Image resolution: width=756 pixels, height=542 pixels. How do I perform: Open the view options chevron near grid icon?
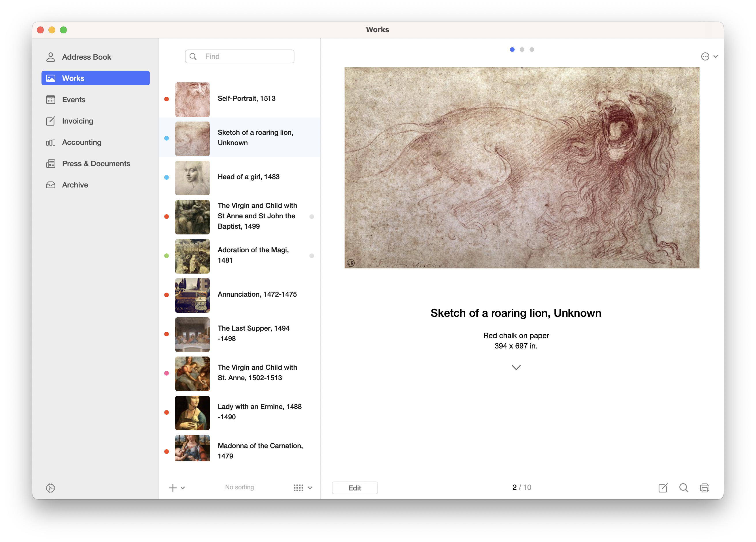[x=310, y=488]
